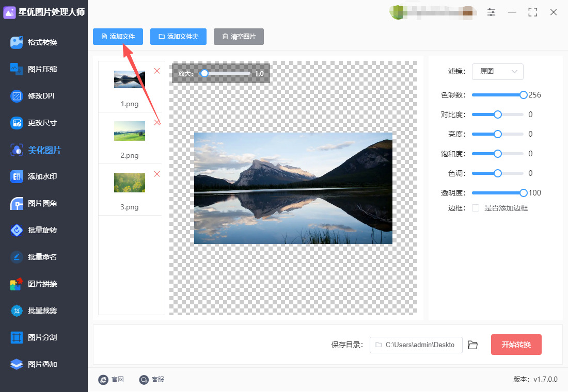This screenshot has height=392, width=568.
Task: Click the 官网 browser icon
Action: coord(103,379)
